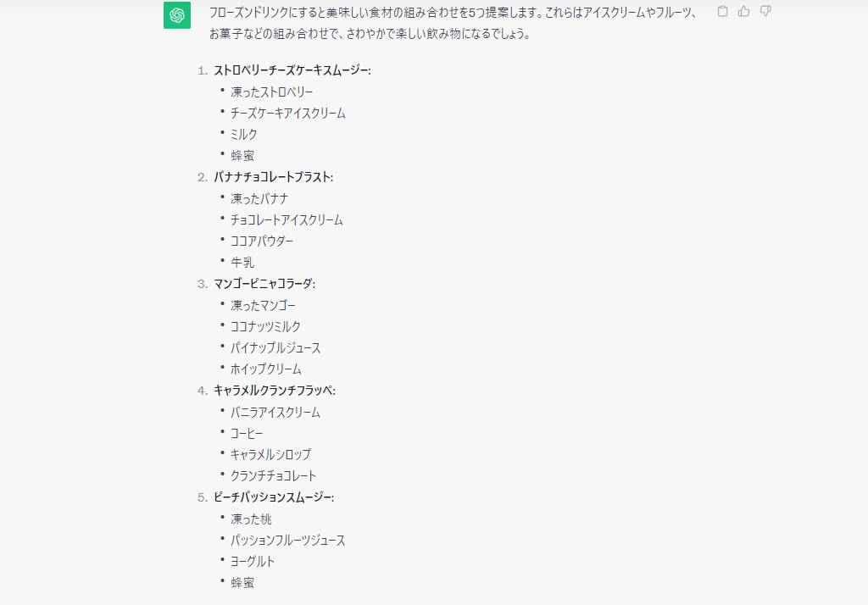Click the heading バナナチョコレートブラスト

[x=273, y=177]
